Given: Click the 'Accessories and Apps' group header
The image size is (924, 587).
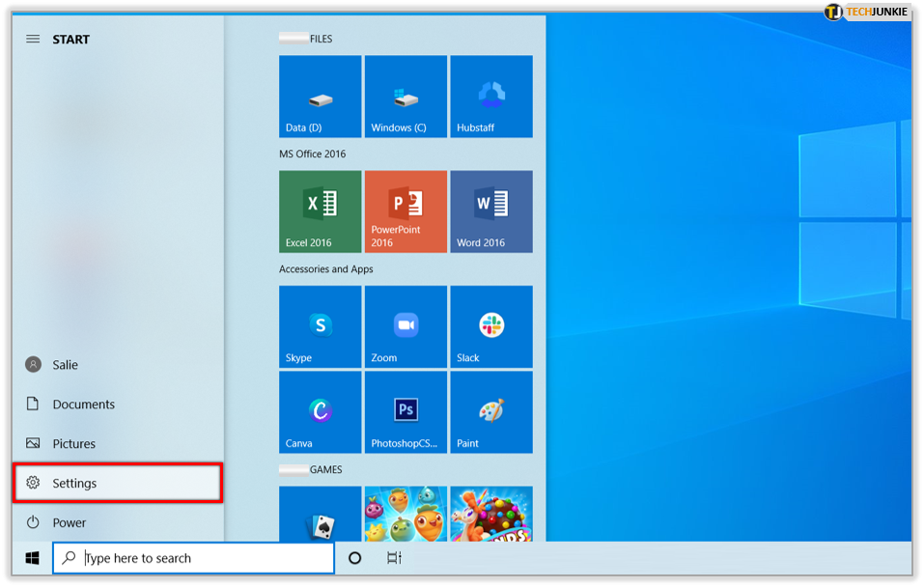Looking at the screenshot, I should pyautogui.click(x=326, y=268).
